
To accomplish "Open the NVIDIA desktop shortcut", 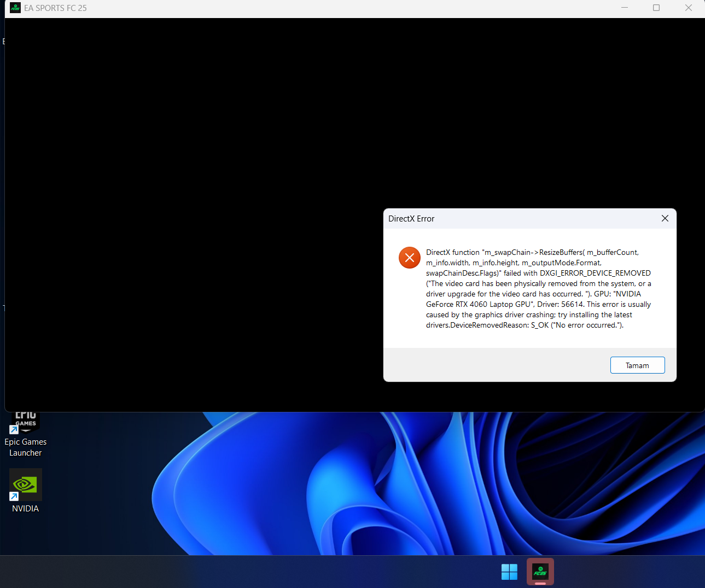I will (x=26, y=491).
